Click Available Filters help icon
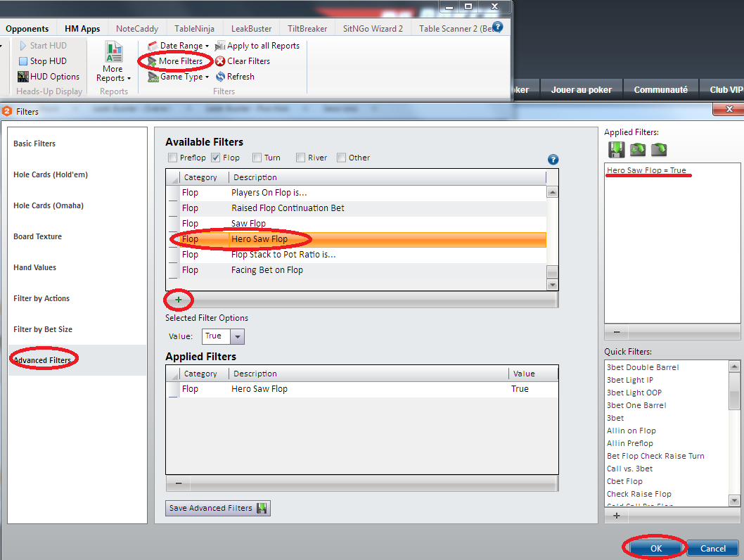The image size is (744, 560). tap(553, 160)
